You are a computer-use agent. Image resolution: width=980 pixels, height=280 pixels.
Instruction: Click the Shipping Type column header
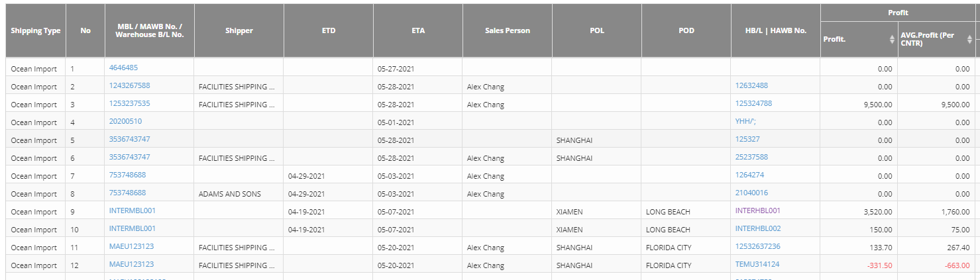(x=36, y=31)
